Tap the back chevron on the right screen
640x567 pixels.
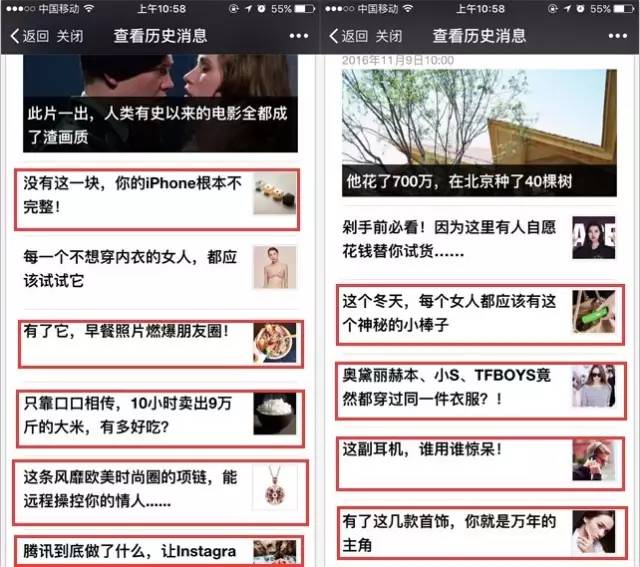334,36
